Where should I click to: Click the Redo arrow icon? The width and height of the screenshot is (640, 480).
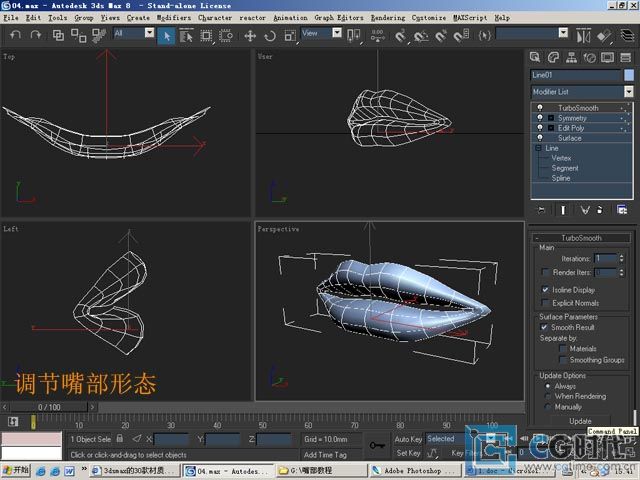pos(36,35)
